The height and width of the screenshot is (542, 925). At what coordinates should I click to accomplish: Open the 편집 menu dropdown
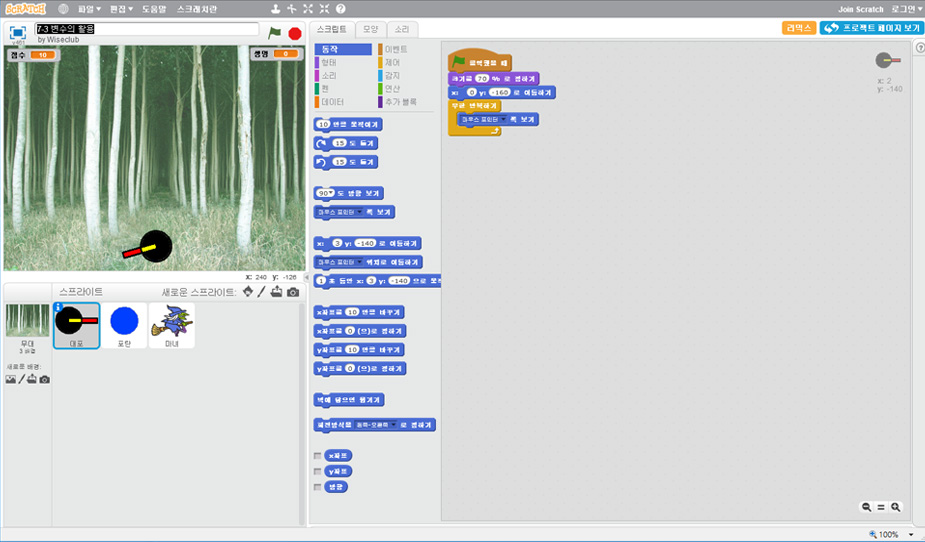pyautogui.click(x=120, y=9)
